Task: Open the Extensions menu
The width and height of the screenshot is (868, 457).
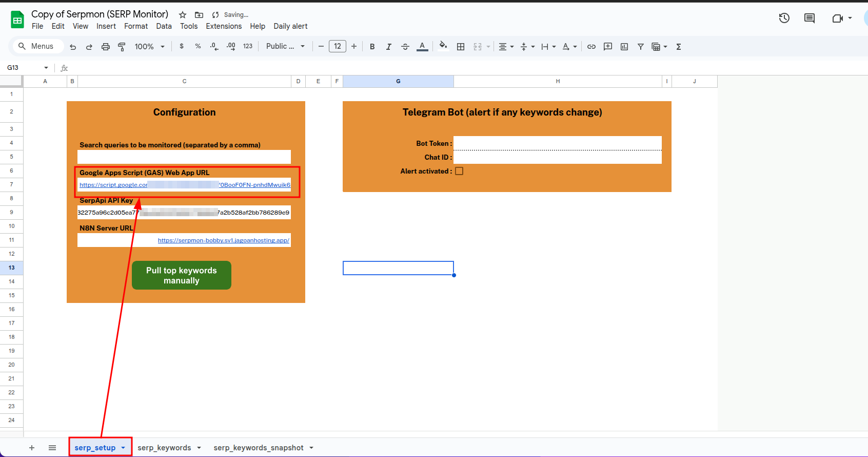Action: click(x=223, y=26)
